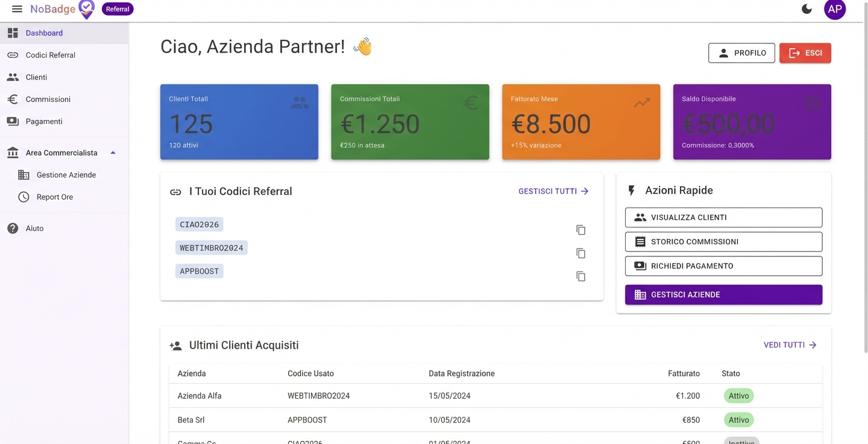Viewport: 868px width, 444px height.
Task: Copy the WEBTIMBRO2024 referral code
Action: click(580, 253)
